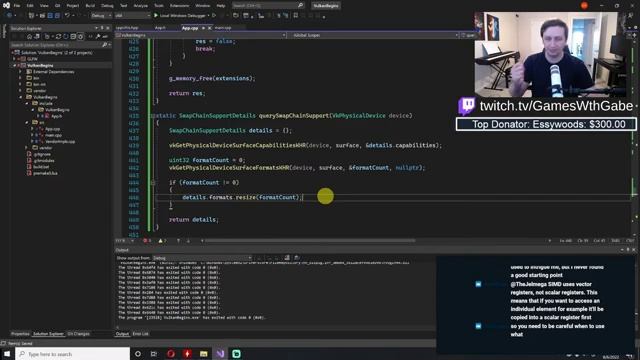Select the .gitignore file
Viewport: 640px width, 360px height.
(42, 154)
